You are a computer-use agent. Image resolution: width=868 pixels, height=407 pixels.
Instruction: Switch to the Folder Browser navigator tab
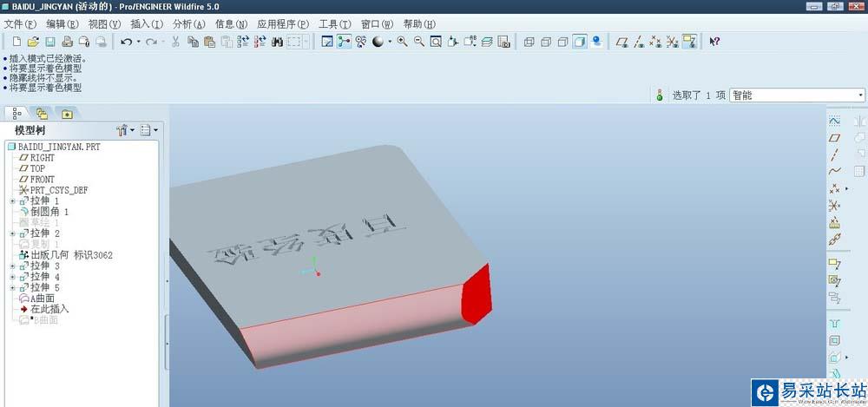coord(42,114)
